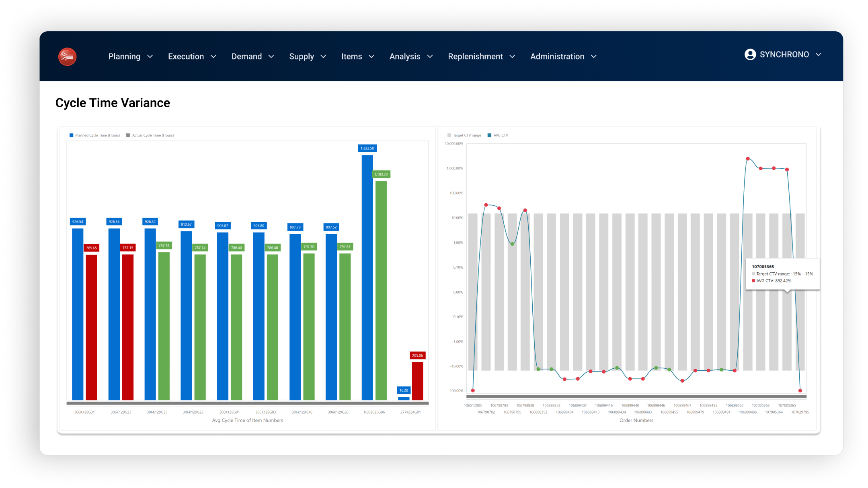Click the SYNCHRONO username text
Image resolution: width=868 pixels, height=488 pixels.
[784, 55]
